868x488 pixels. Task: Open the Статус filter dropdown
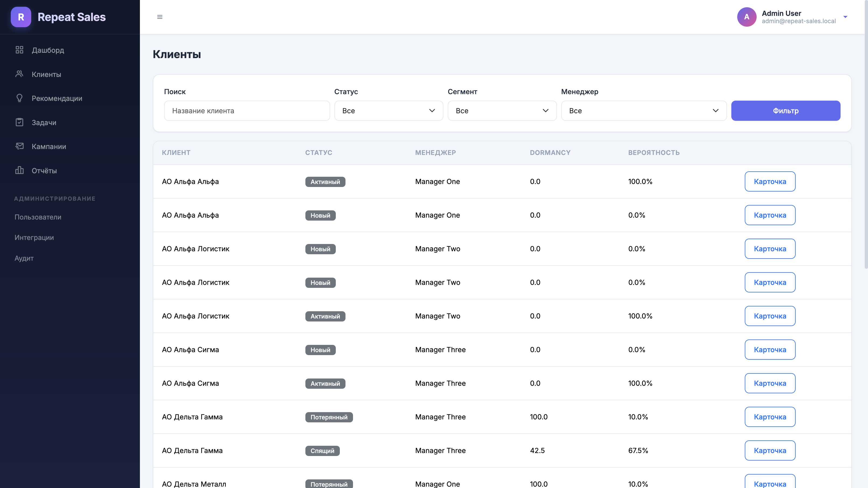389,111
